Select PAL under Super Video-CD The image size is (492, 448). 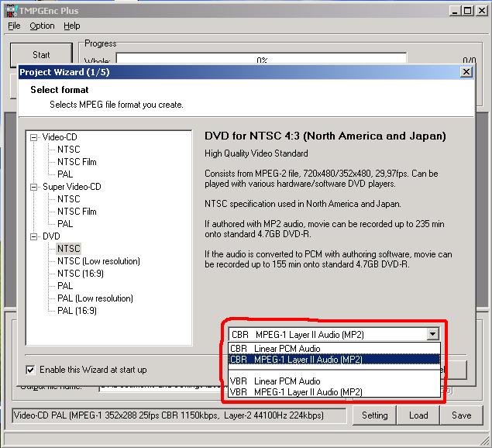(x=65, y=224)
